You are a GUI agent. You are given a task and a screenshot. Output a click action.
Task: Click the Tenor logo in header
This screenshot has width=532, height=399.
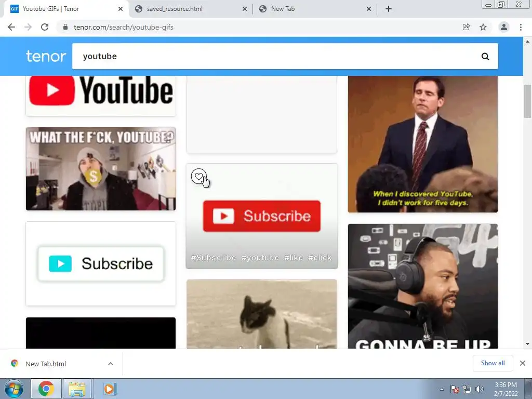pyautogui.click(x=46, y=56)
